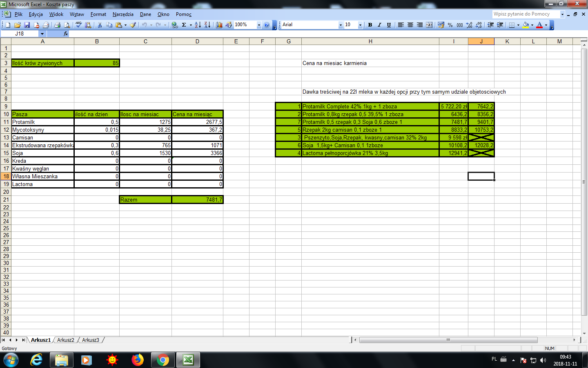Click the row 21 header
588x368 pixels.
point(6,200)
